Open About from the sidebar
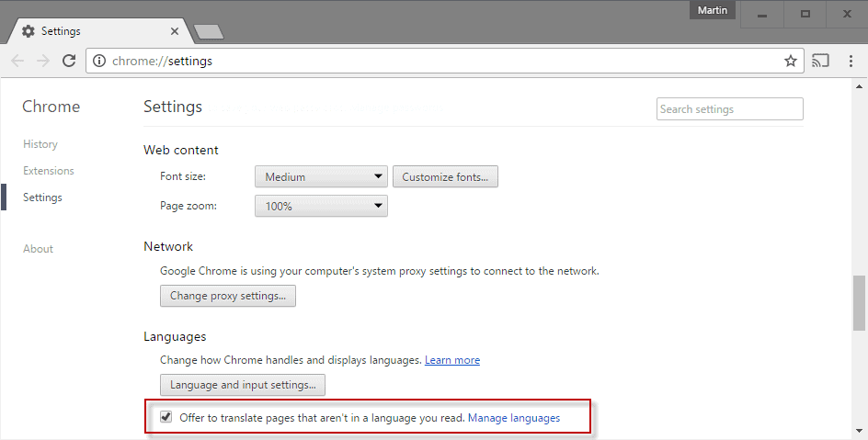 [x=39, y=249]
